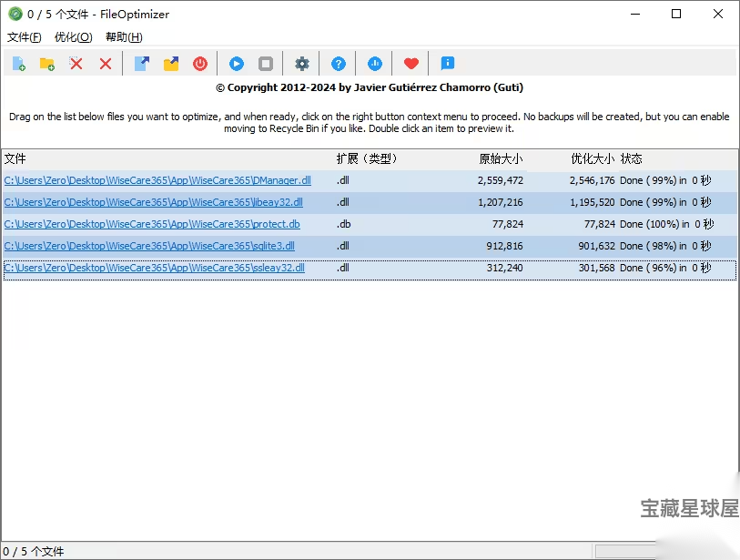Click the Remove selected files icon
This screenshot has height=560, width=740.
(76, 63)
